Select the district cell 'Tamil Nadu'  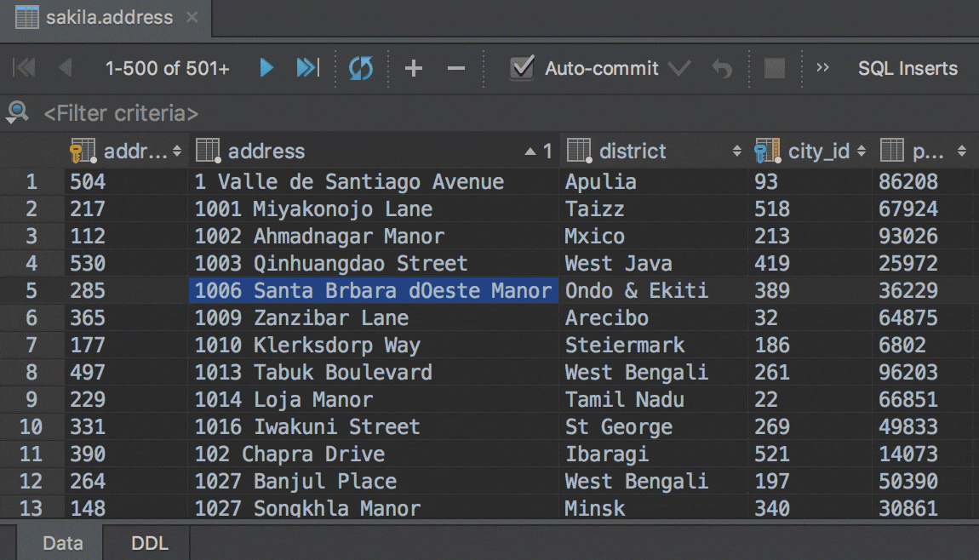[654, 399]
